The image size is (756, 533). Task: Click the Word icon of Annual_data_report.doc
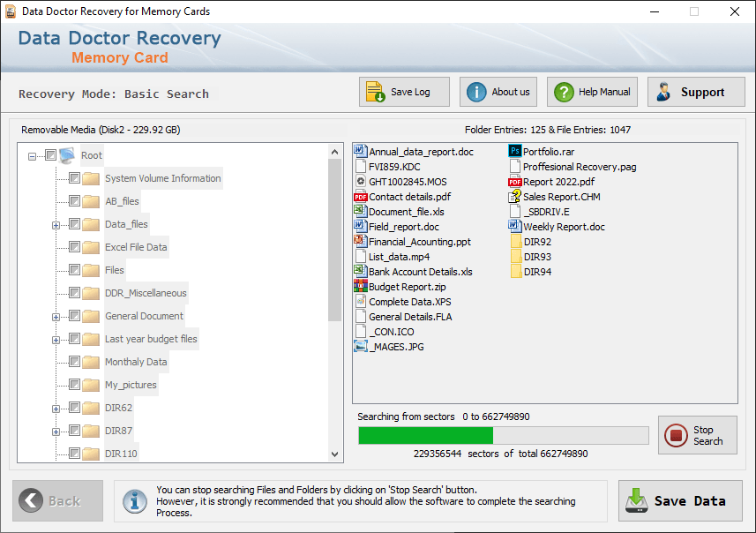[361, 152]
